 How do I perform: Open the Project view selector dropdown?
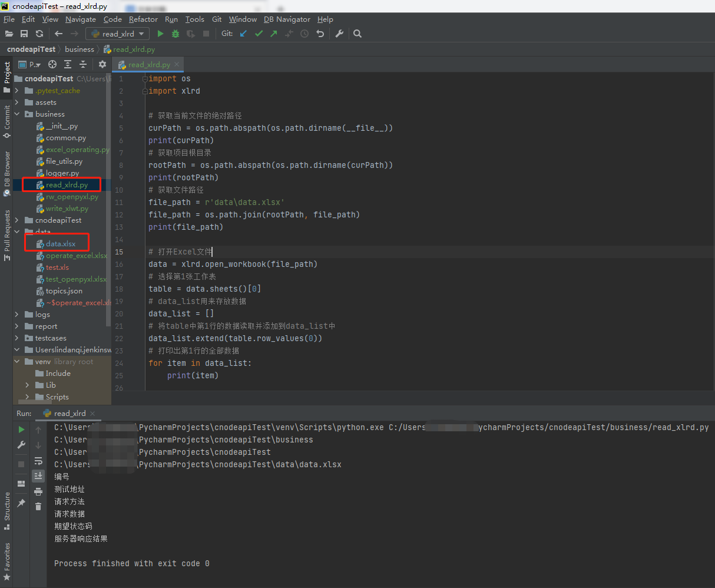[30, 64]
